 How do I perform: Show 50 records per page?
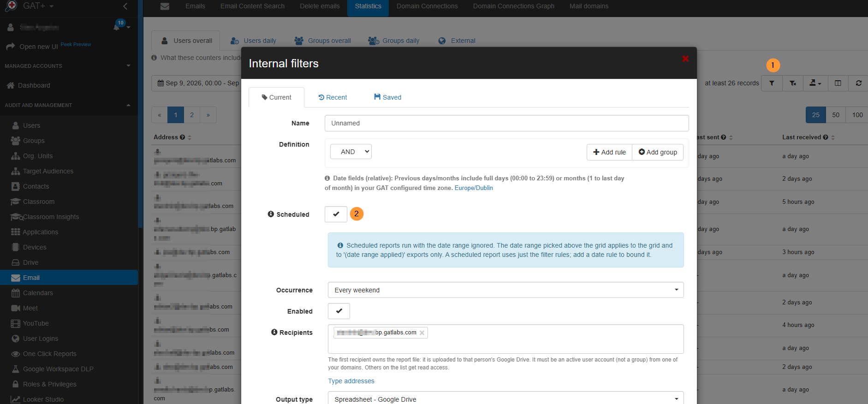[836, 115]
